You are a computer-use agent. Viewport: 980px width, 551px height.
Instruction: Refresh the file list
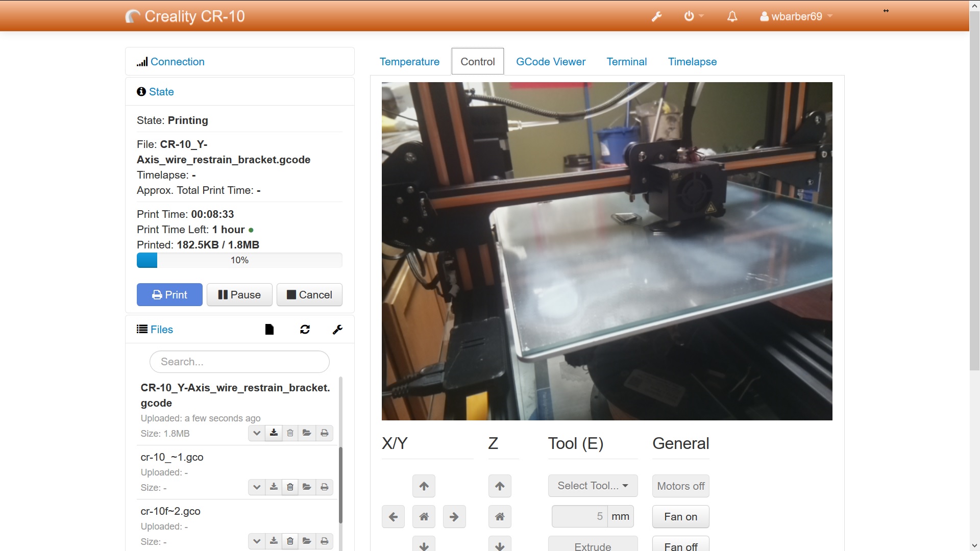point(305,330)
